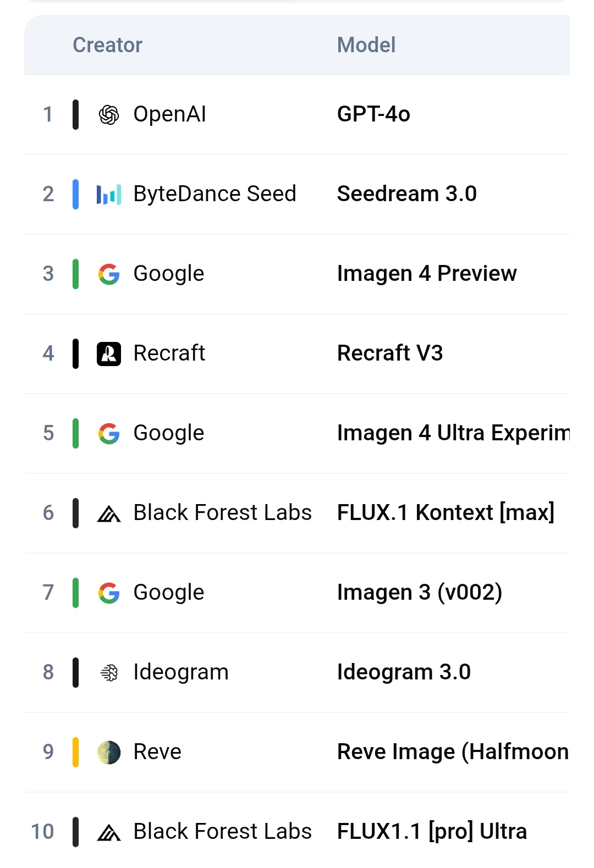Sort by the Model column header
The image size is (594, 868).
366,45
